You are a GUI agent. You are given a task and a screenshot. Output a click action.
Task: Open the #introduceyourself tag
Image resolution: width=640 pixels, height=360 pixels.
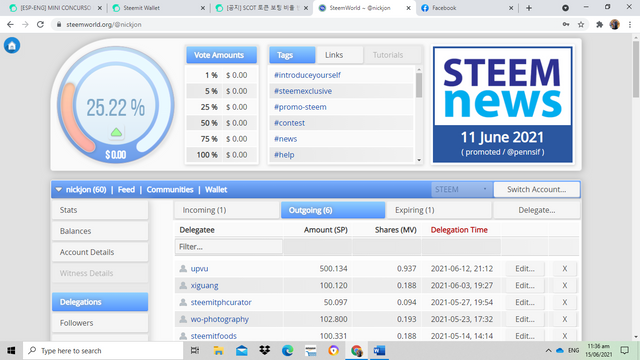(x=307, y=75)
